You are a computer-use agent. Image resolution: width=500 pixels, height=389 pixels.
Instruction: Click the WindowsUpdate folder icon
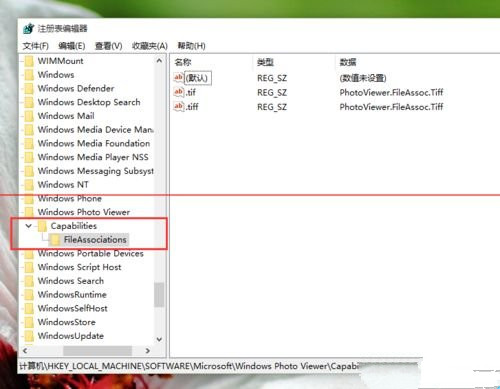[29, 336]
